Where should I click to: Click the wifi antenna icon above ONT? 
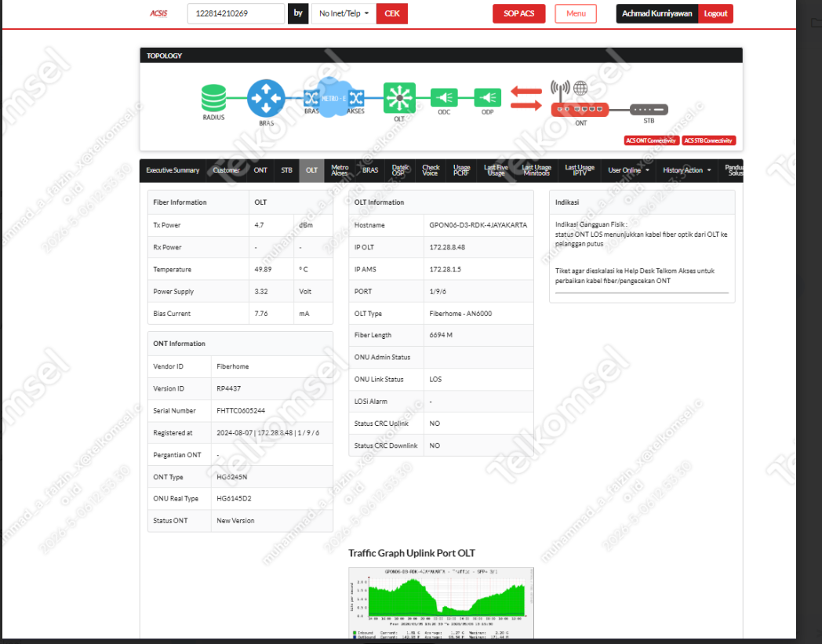point(560,90)
